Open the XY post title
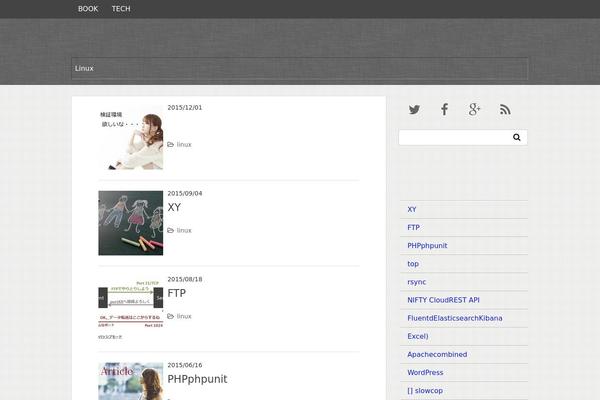 point(174,207)
